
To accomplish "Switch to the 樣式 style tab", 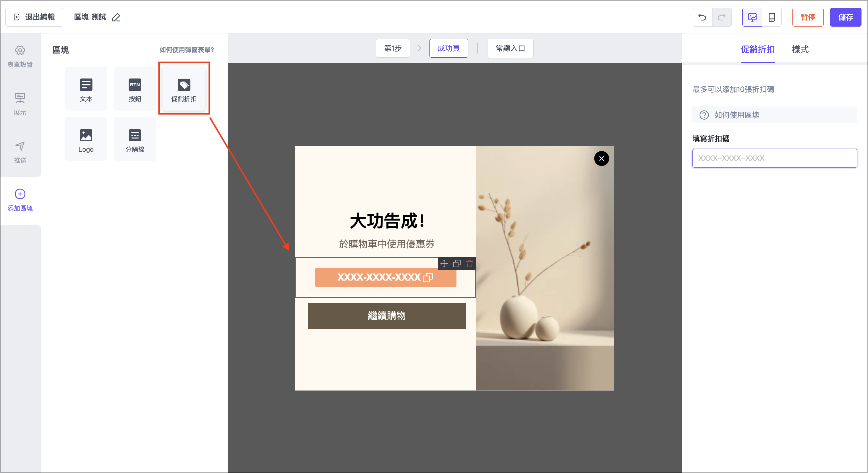I will 800,50.
